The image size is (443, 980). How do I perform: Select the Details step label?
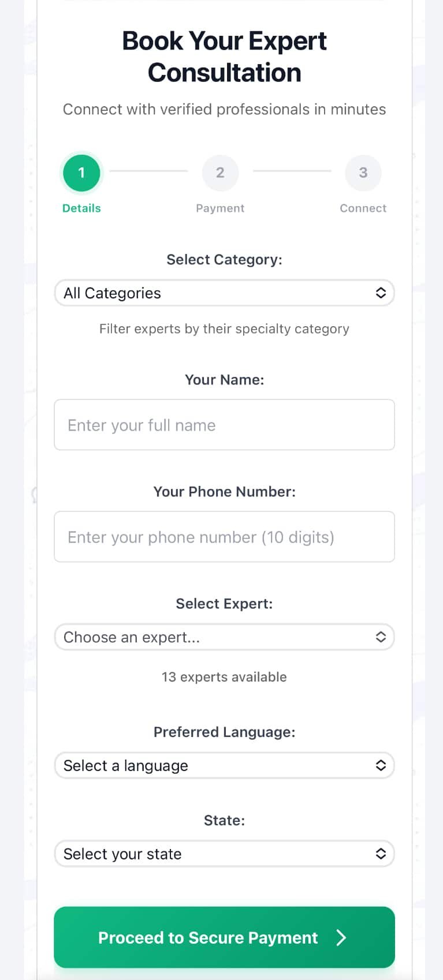tap(81, 208)
